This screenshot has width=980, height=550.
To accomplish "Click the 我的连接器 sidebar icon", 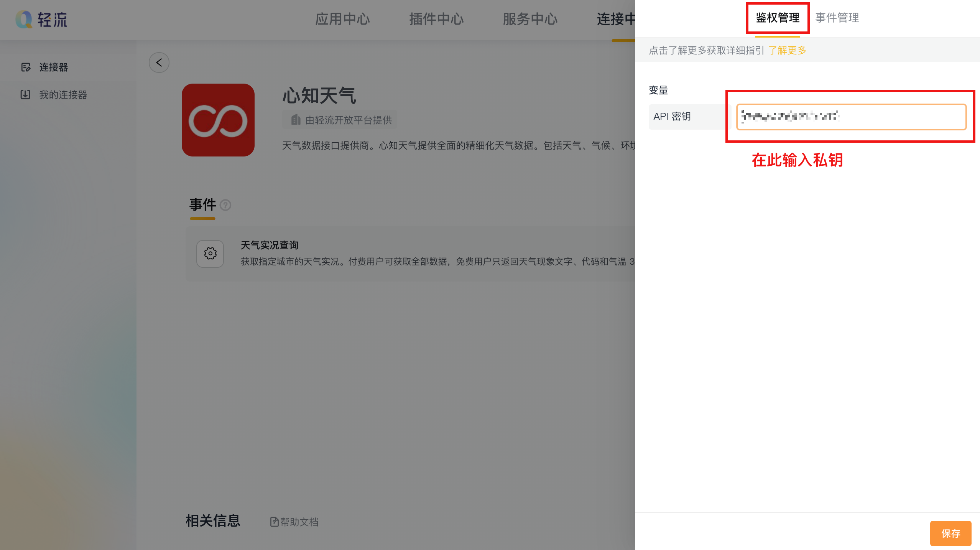I will coord(25,94).
